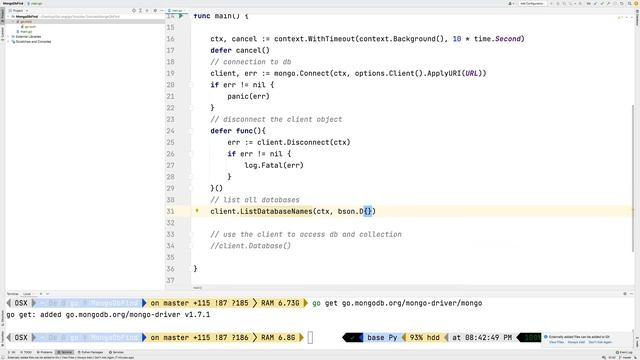Open the Add Configuration dropdown
Viewport: 640px width, 360px height.
tap(532, 3)
